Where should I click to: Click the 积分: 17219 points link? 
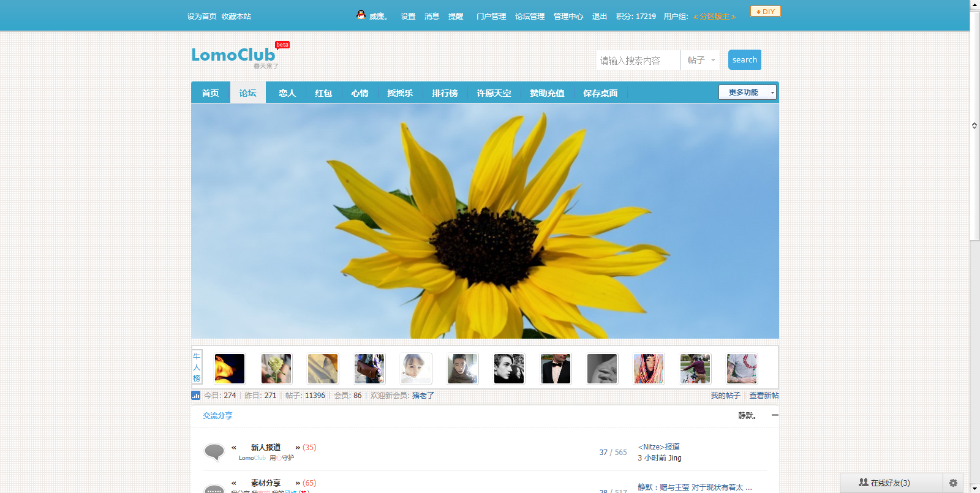[636, 17]
